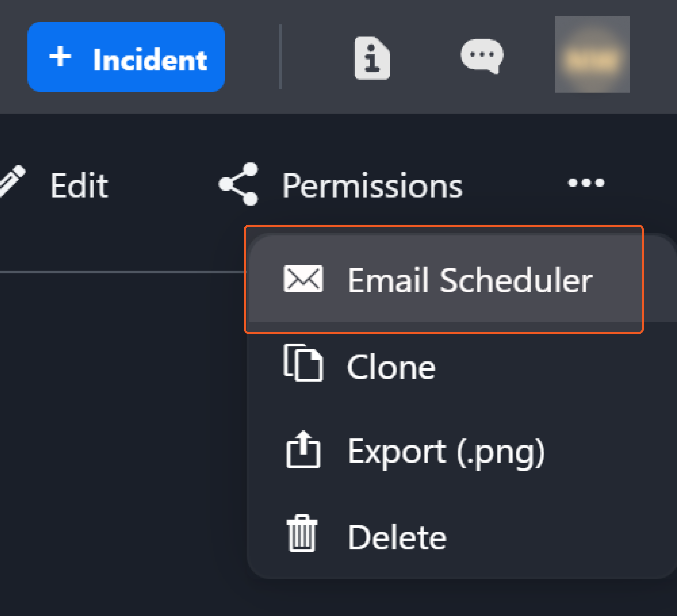Open the chat speech bubble icon
Image resolution: width=677 pixels, height=616 pixels.
(x=482, y=56)
